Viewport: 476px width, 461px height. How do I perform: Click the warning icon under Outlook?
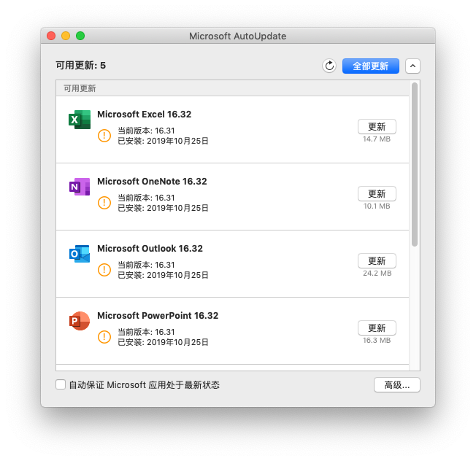click(104, 270)
